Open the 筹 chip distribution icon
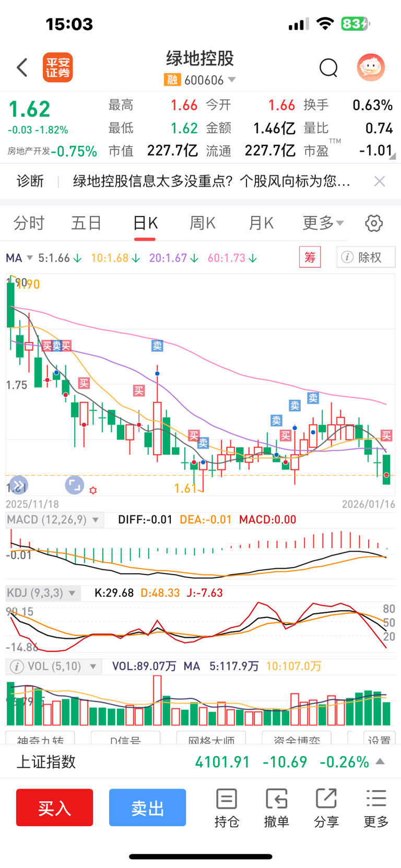 pyautogui.click(x=310, y=257)
